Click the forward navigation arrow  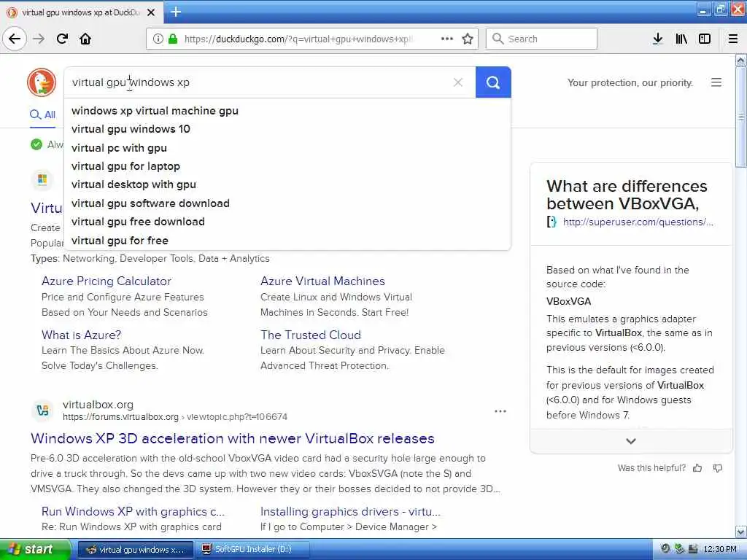39,39
